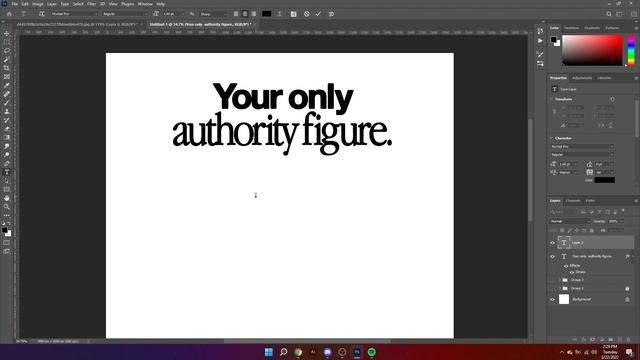The image size is (640, 360).
Task: Open font family dropdown in options bar
Action: pos(75,14)
